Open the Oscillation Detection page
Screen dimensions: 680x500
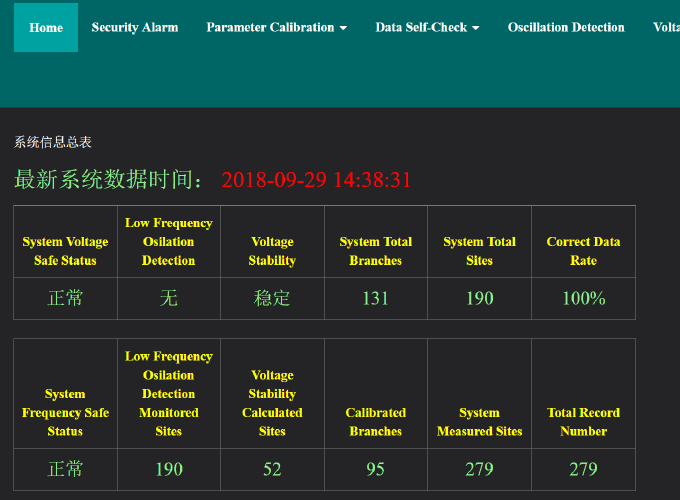coord(566,27)
